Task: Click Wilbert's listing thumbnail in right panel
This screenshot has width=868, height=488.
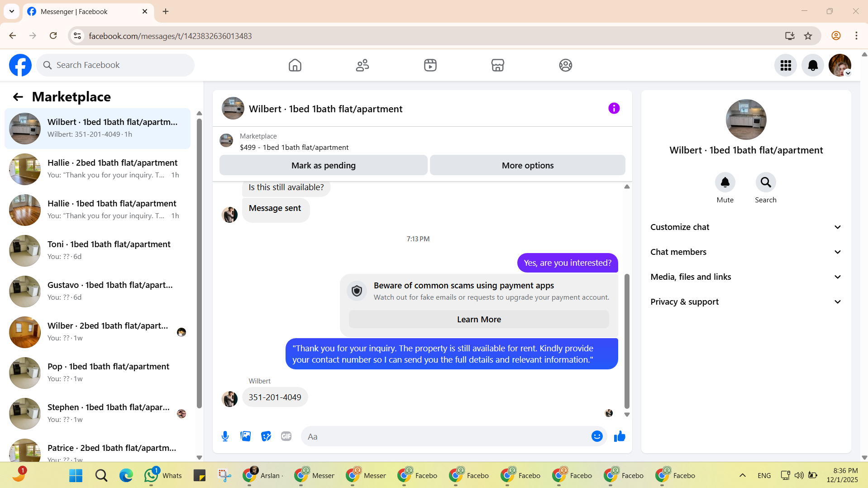Action: [746, 120]
